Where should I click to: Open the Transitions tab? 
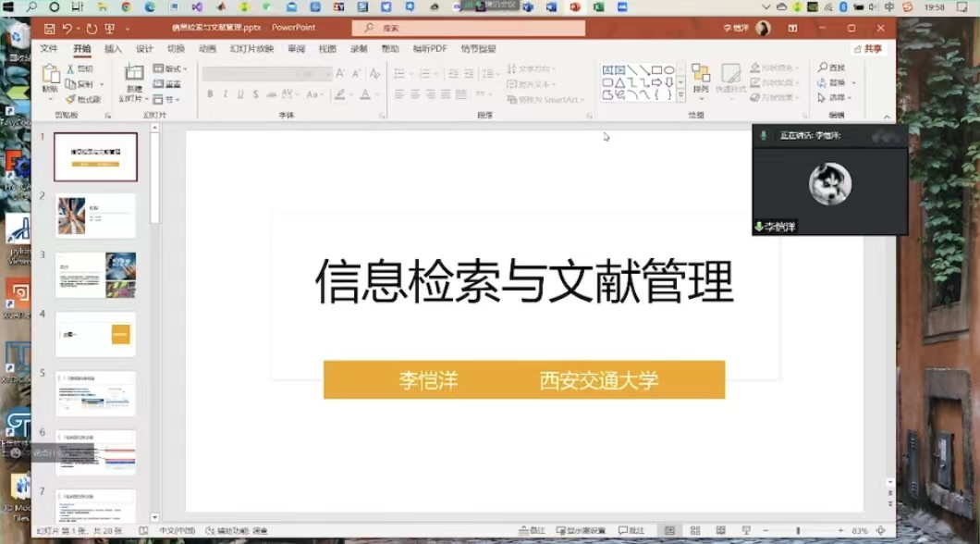tap(176, 49)
